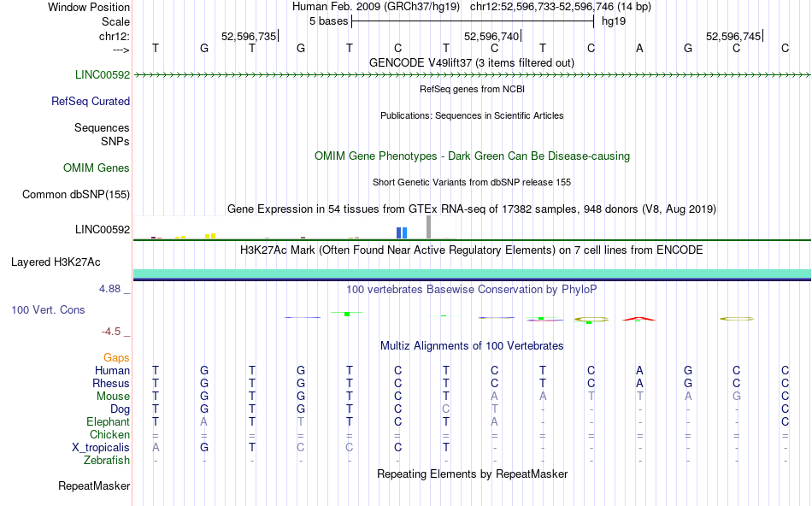Screen dimensions: 812x506
Task: Open the GENCODE LINC00592 track label
Action: pyautogui.click(x=103, y=74)
